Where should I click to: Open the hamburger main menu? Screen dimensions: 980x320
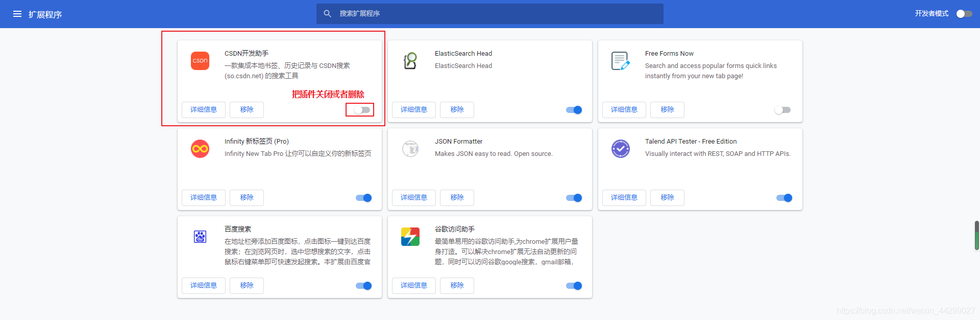[x=17, y=14]
